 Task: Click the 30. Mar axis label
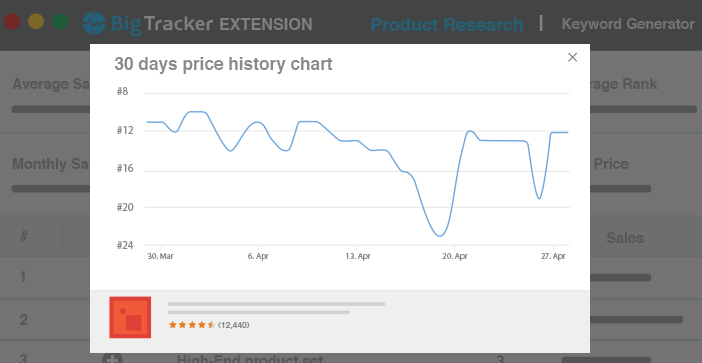[160, 256]
